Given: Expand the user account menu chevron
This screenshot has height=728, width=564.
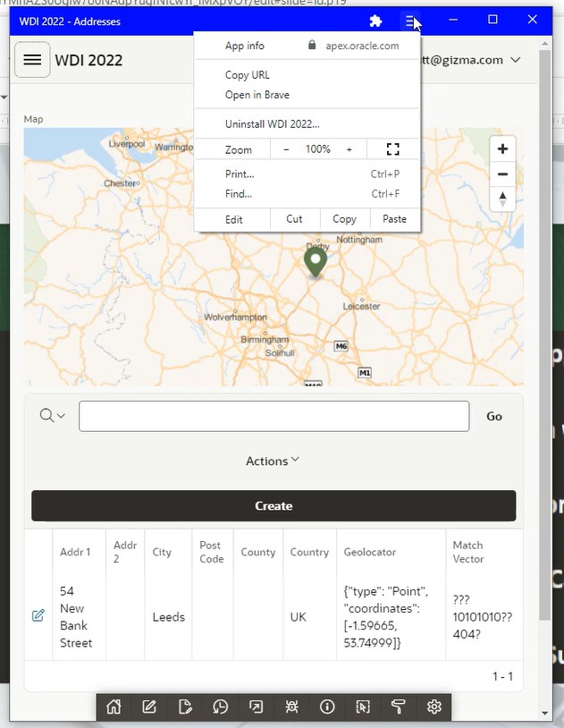Looking at the screenshot, I should point(515,60).
